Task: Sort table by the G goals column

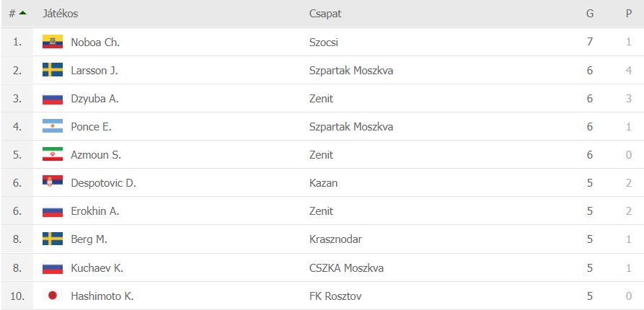Action: point(590,14)
